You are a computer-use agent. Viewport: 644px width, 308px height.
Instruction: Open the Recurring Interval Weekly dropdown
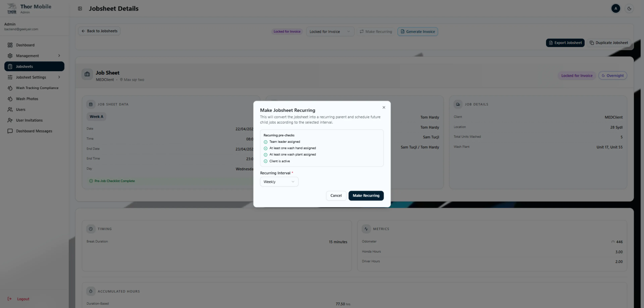(x=279, y=182)
